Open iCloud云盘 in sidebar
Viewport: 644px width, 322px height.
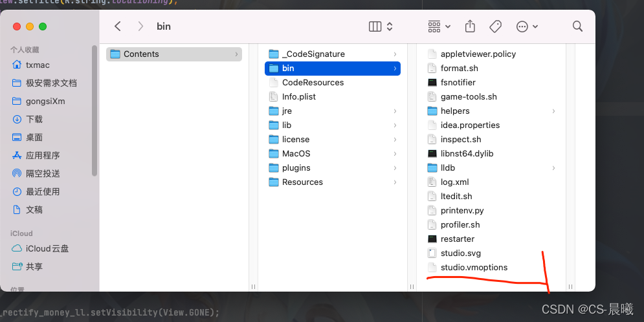(40, 248)
